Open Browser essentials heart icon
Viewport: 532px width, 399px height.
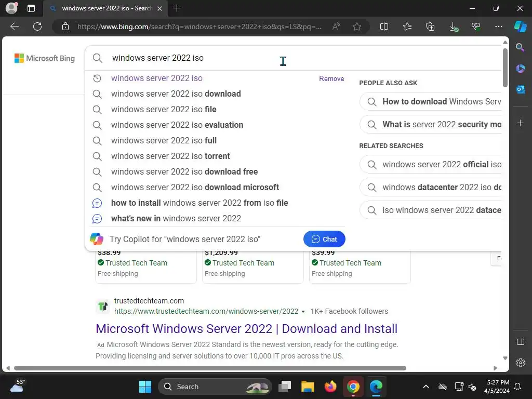[476, 26]
